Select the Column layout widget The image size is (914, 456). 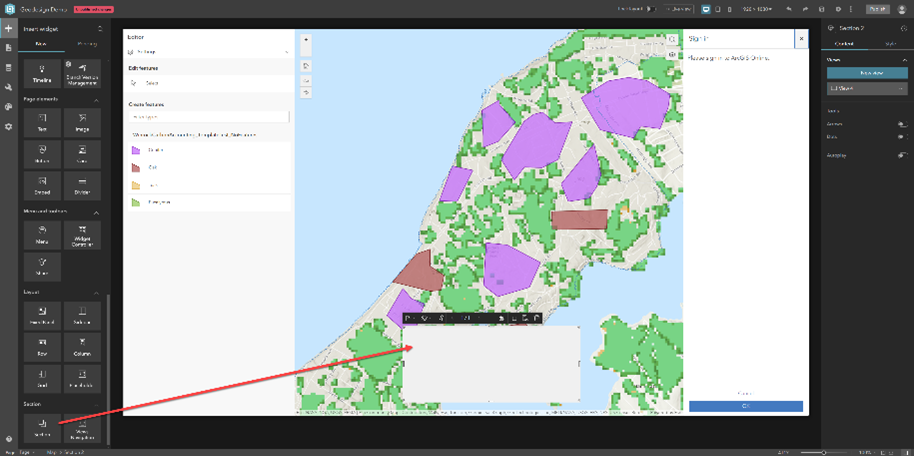click(x=82, y=347)
